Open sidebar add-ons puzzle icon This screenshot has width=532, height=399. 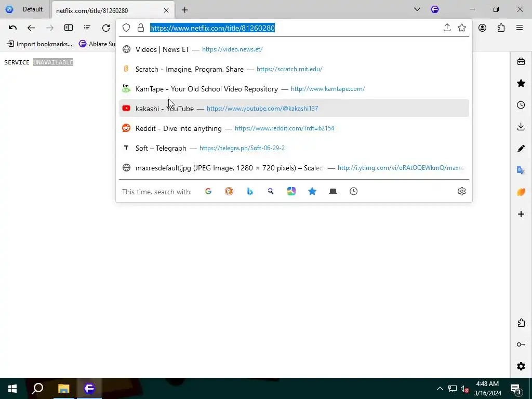pos(521,323)
